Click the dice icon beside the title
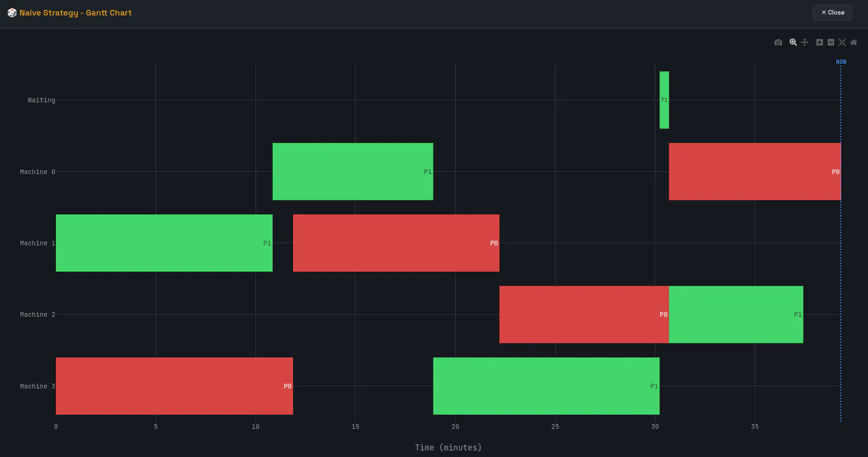Screen dimensions: 868x457 12,13
